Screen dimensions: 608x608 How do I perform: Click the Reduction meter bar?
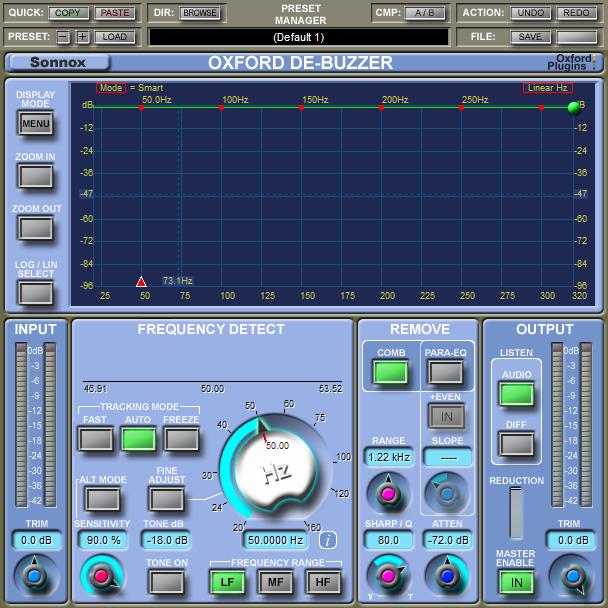pos(516,513)
